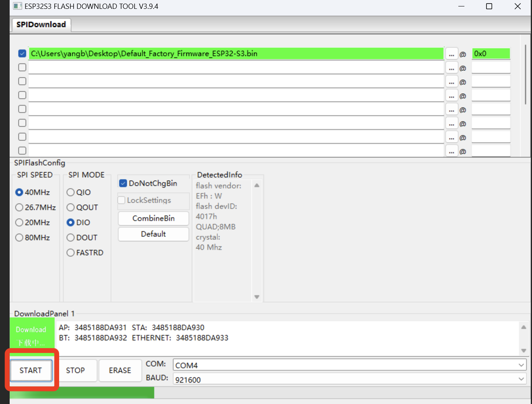The width and height of the screenshot is (532, 404).
Task: Enable the fifth file row checkbox
Action: [22, 109]
